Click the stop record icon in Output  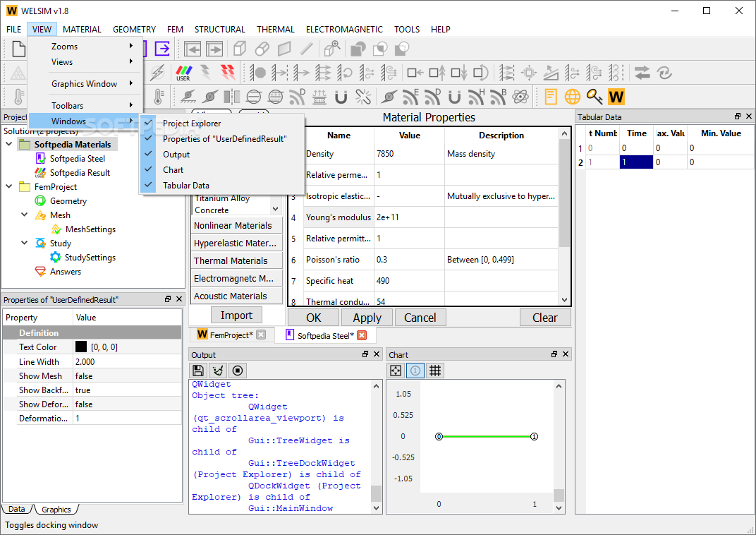(x=237, y=371)
